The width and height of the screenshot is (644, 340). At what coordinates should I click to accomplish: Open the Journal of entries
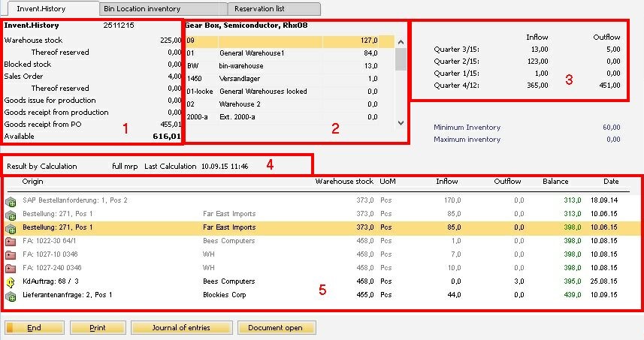click(181, 328)
